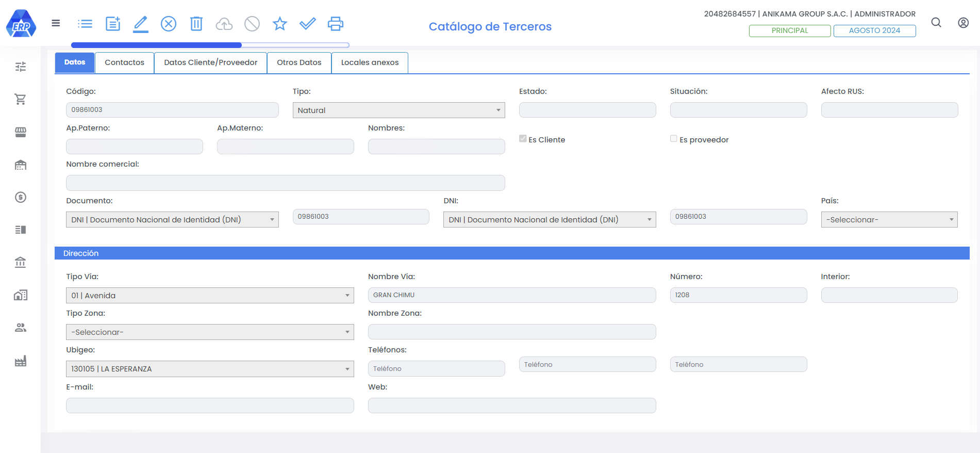Click the new document icon in toolbar

coord(113,24)
